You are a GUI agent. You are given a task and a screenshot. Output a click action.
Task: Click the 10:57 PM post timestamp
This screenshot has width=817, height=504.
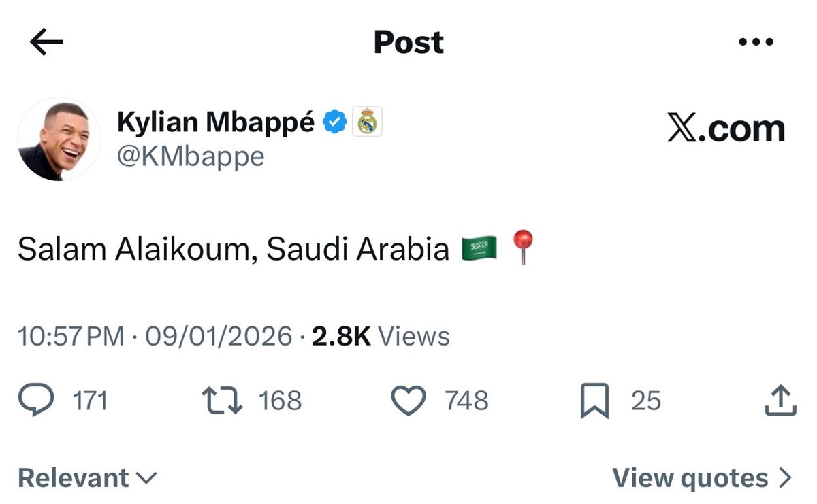coord(71,337)
